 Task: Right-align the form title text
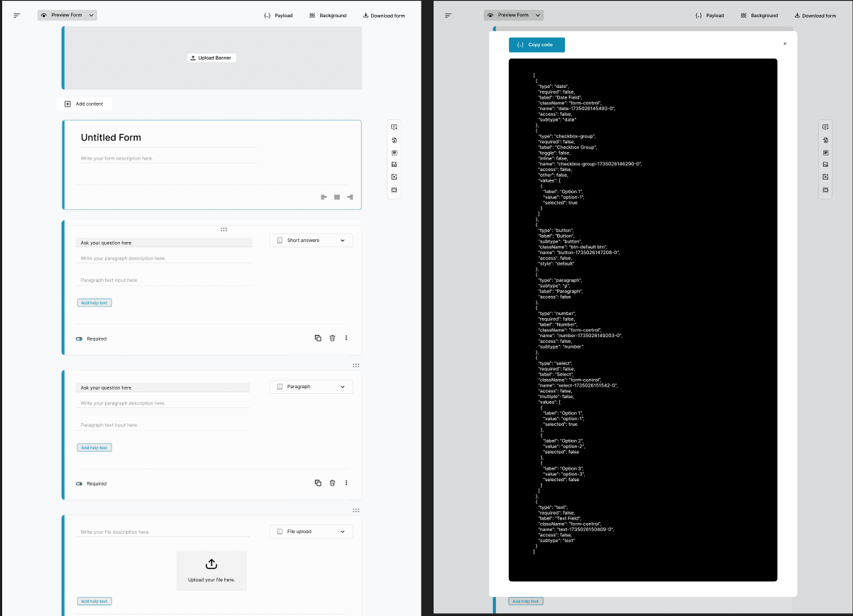[350, 197]
